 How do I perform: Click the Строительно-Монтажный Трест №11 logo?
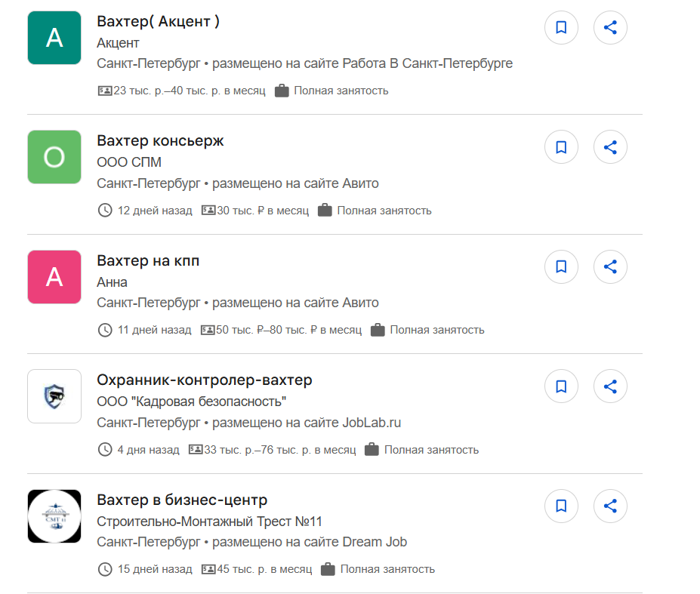click(x=54, y=516)
